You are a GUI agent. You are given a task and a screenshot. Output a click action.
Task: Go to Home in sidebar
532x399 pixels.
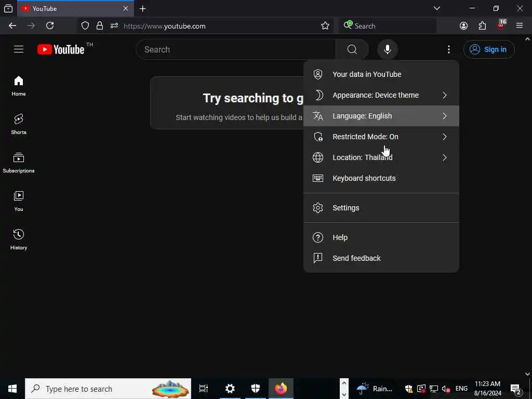(19, 86)
